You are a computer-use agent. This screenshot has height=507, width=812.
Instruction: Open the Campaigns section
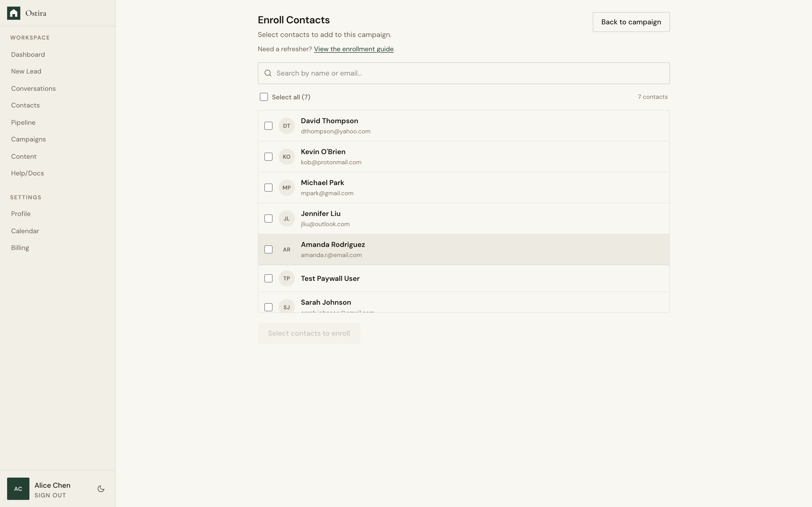pyautogui.click(x=28, y=139)
